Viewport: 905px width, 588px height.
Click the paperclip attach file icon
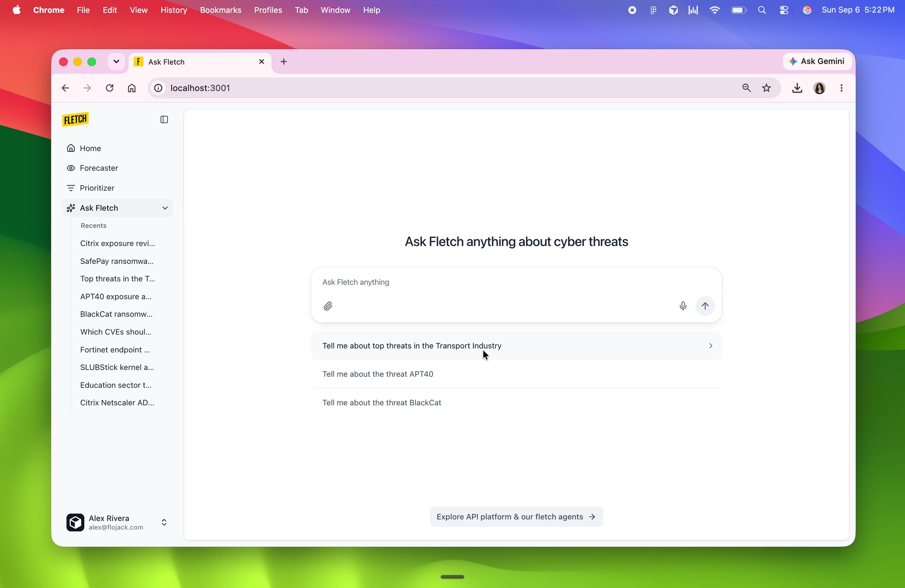coord(328,306)
